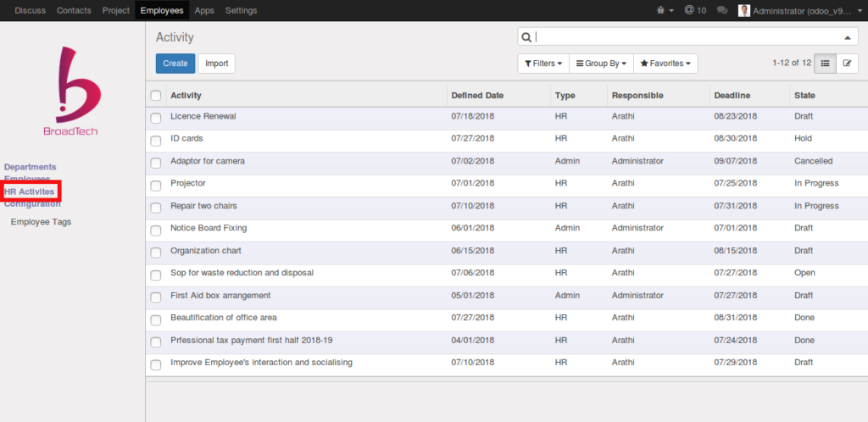Screen dimensions: 868x422
Task: Open the Settings top menu
Action: 241,10
